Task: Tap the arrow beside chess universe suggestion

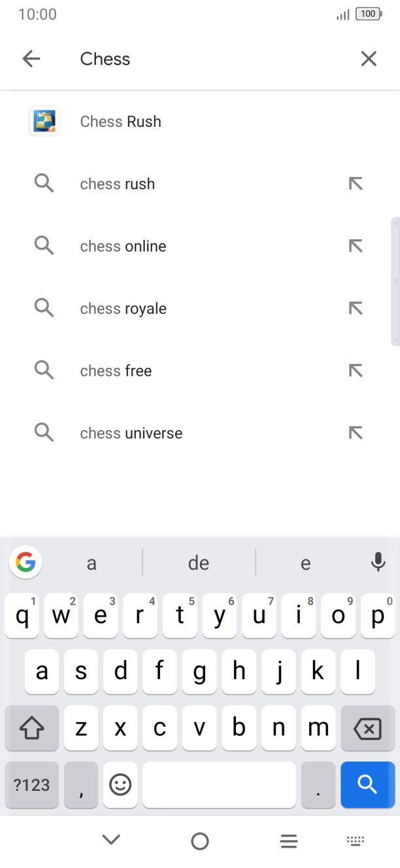Action: coord(355,433)
